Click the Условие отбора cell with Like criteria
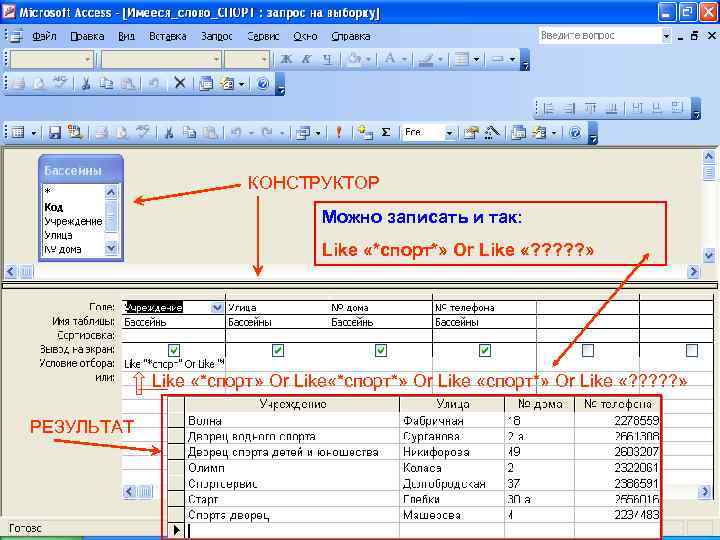This screenshot has height=540, width=720. [174, 364]
